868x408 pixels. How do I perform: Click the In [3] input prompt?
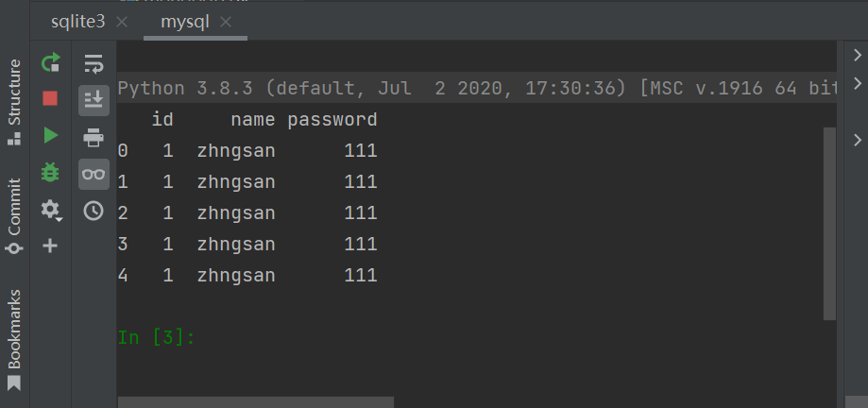(156, 337)
